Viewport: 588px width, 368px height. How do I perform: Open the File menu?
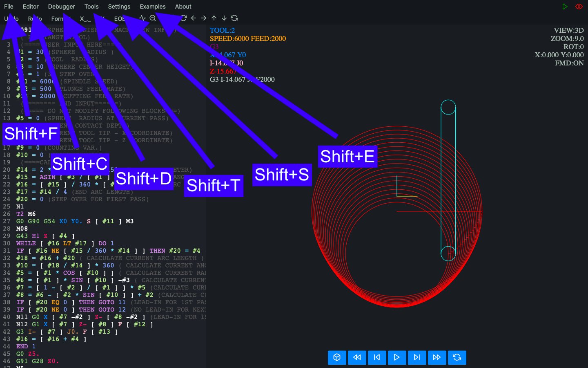9,7
